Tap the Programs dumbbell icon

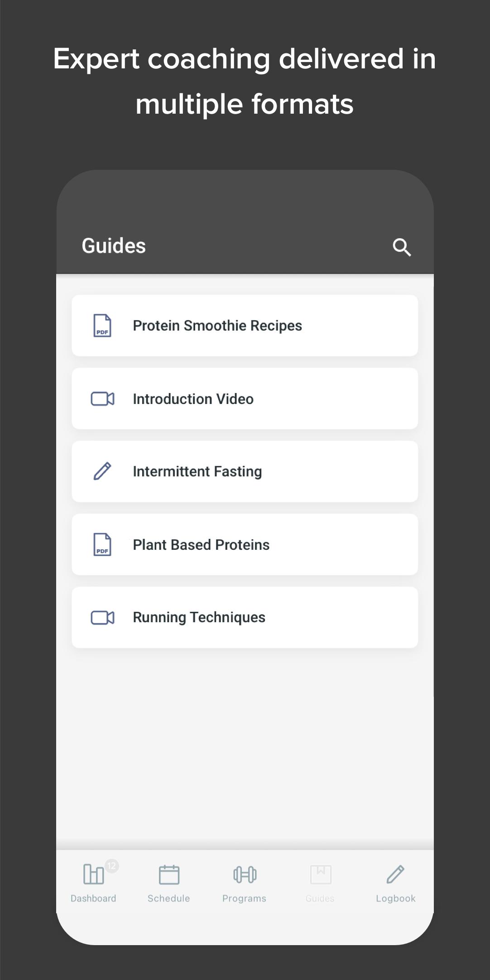pos(245,874)
